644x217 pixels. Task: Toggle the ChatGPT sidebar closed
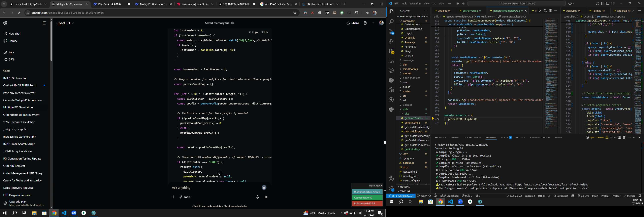tap(44, 23)
